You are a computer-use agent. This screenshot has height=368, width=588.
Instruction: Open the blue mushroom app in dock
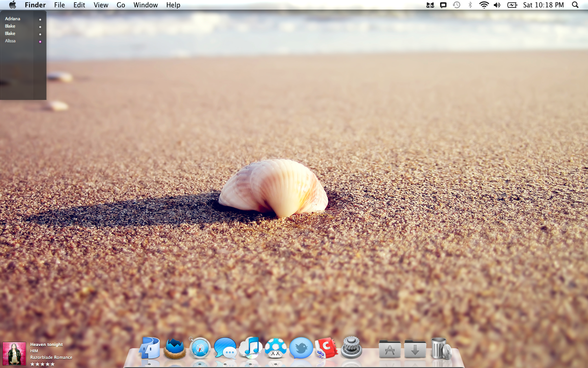276,348
